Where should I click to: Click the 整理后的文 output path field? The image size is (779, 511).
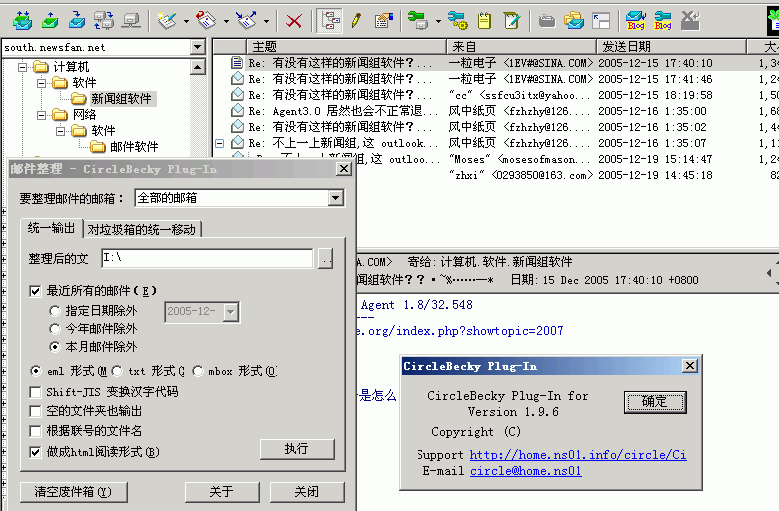coord(207,258)
